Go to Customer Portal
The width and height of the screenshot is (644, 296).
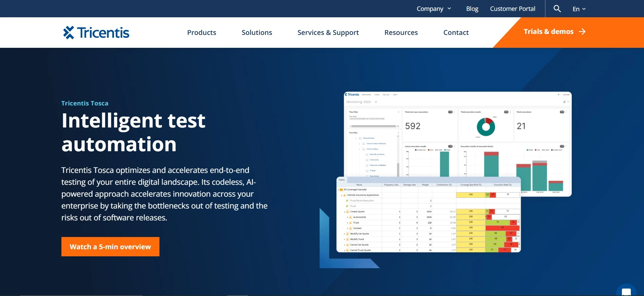(x=512, y=9)
